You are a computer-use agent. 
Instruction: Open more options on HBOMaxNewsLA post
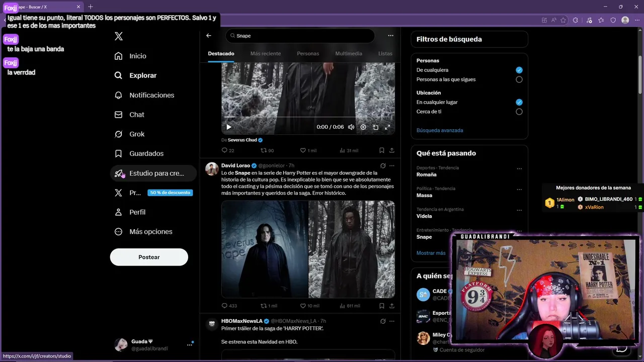pos(392,321)
